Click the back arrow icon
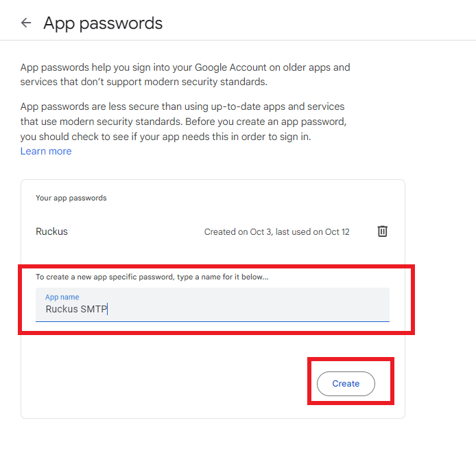Screen dimensions: 476x471 click(x=26, y=23)
